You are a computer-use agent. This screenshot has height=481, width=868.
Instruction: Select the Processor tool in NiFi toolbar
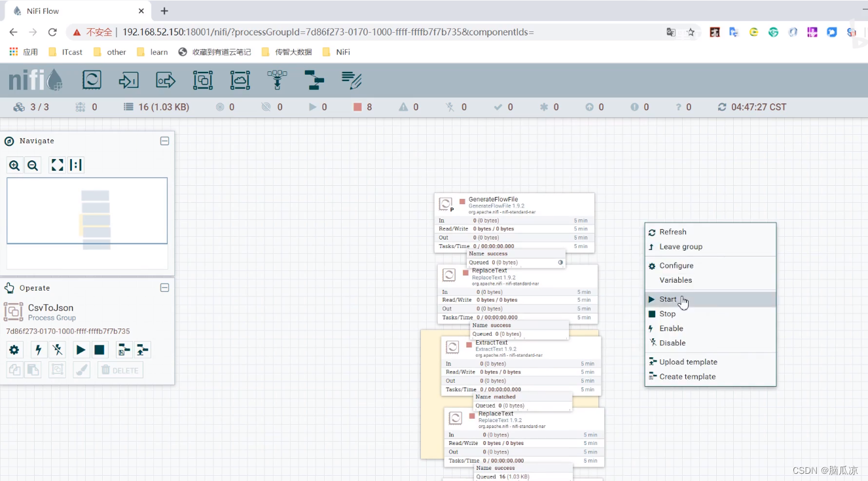(92, 80)
